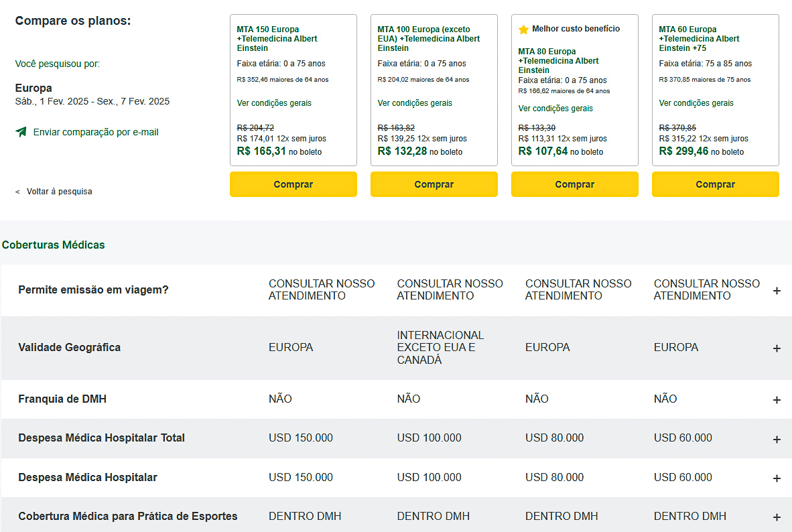Click the Faixa etária: 75 a 85 anos text

click(705, 64)
